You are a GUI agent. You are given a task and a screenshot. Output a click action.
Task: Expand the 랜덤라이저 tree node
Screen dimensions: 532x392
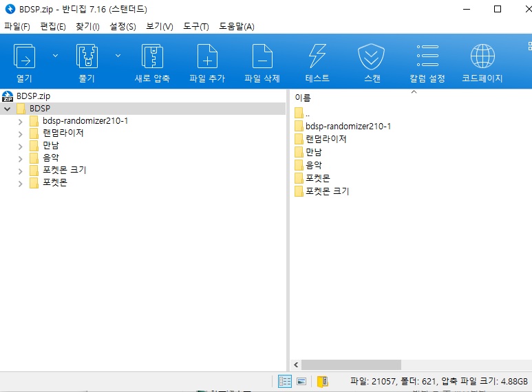[21, 134]
